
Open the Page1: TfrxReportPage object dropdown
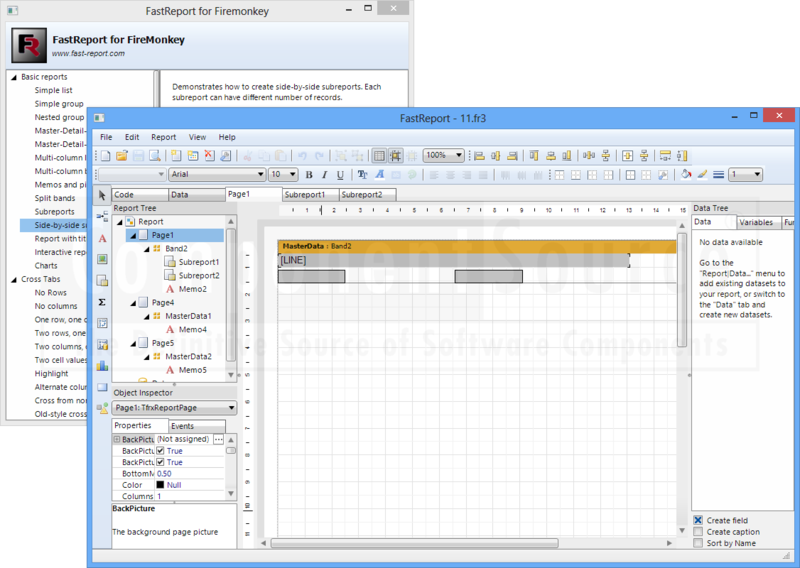tap(231, 408)
